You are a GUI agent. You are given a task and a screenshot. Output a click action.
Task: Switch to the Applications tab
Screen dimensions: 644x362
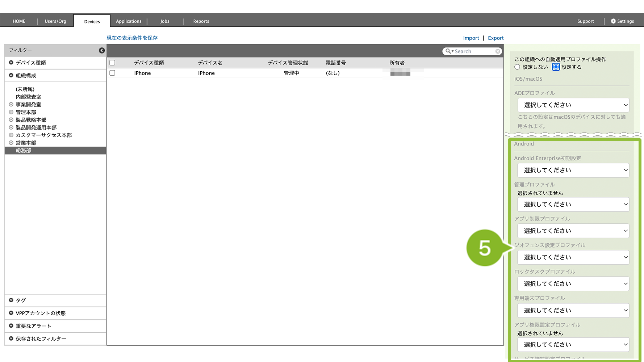pos(129,21)
